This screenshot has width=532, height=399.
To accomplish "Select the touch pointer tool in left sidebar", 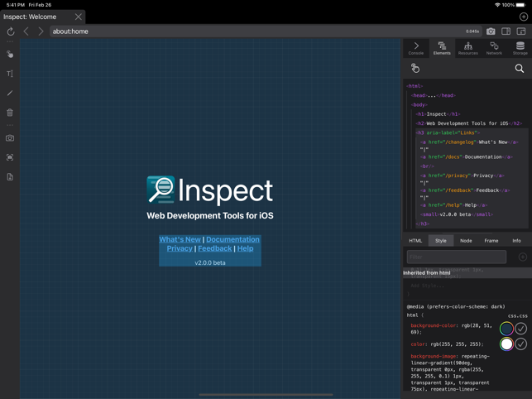I will [x=10, y=55].
